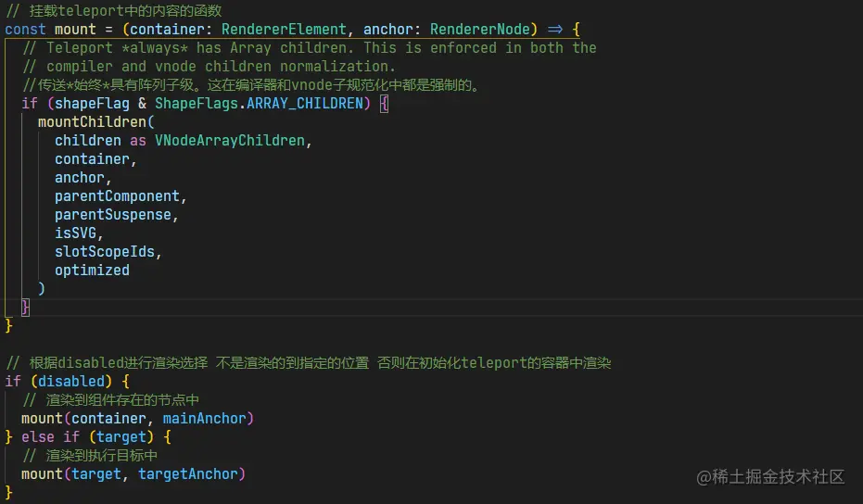Click 'shapeFlag' variable in if condition
863x504 pixels.
pos(92,104)
